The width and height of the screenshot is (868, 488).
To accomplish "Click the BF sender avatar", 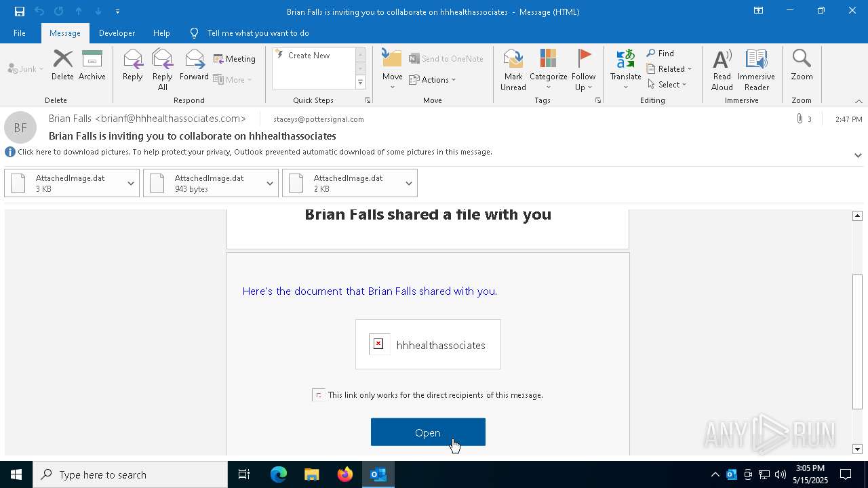I will (20, 127).
